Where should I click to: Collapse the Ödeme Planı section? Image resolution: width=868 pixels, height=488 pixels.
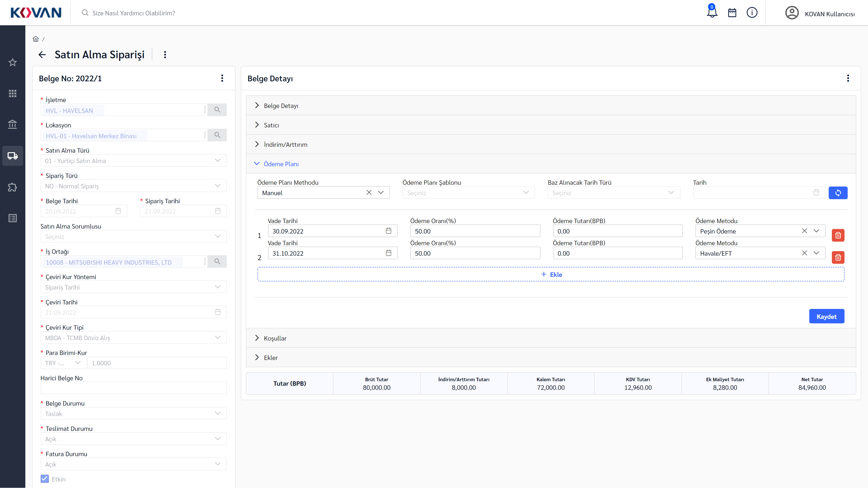(551, 164)
